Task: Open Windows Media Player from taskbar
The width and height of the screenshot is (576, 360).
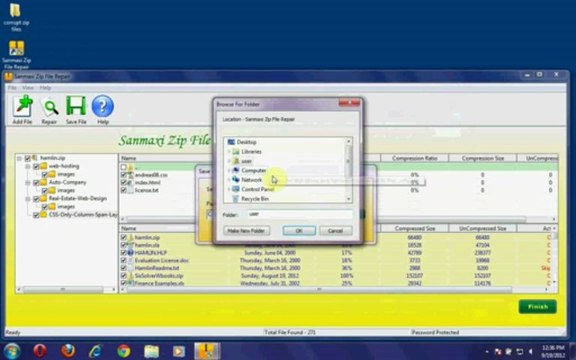Action: pyautogui.click(x=179, y=351)
